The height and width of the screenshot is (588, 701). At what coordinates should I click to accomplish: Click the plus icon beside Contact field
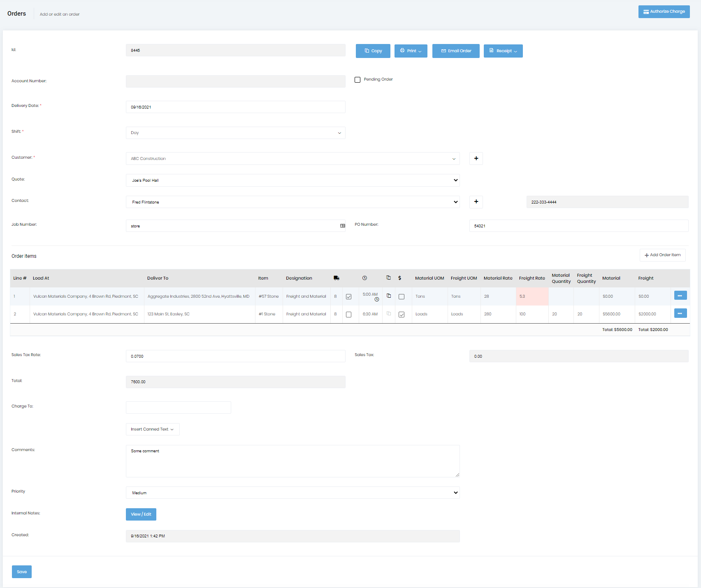point(476,202)
